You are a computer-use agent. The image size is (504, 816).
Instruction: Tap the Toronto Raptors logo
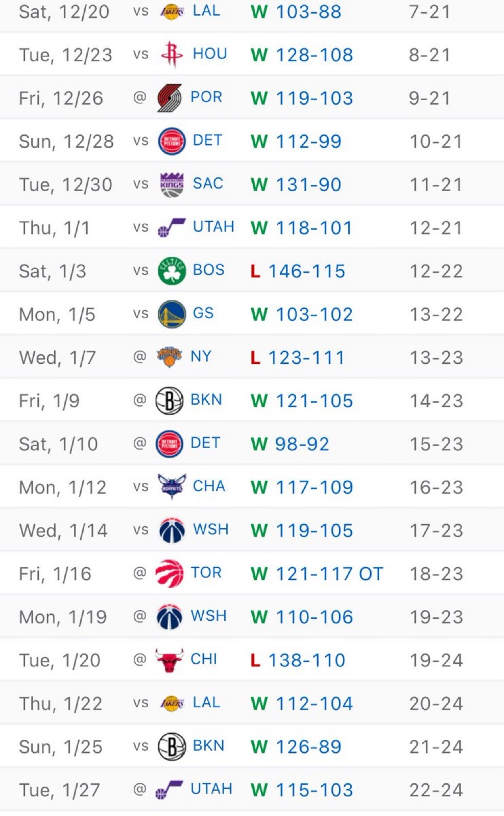(x=170, y=573)
